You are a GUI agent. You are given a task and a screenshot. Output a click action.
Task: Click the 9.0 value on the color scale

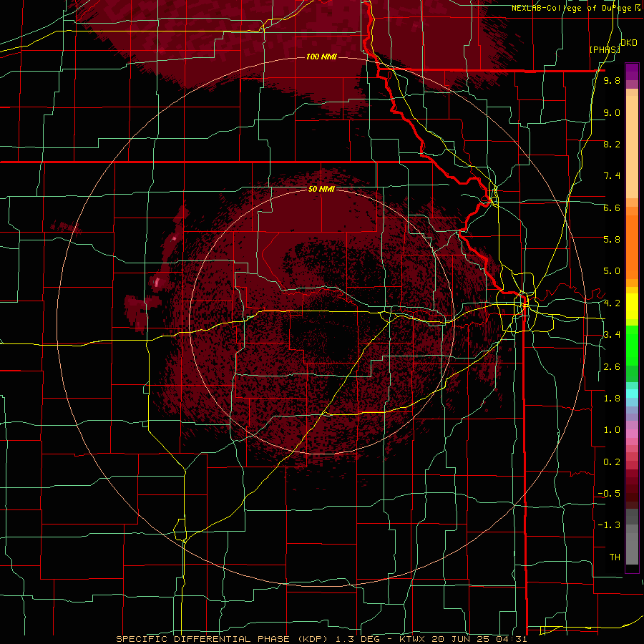tap(612, 112)
